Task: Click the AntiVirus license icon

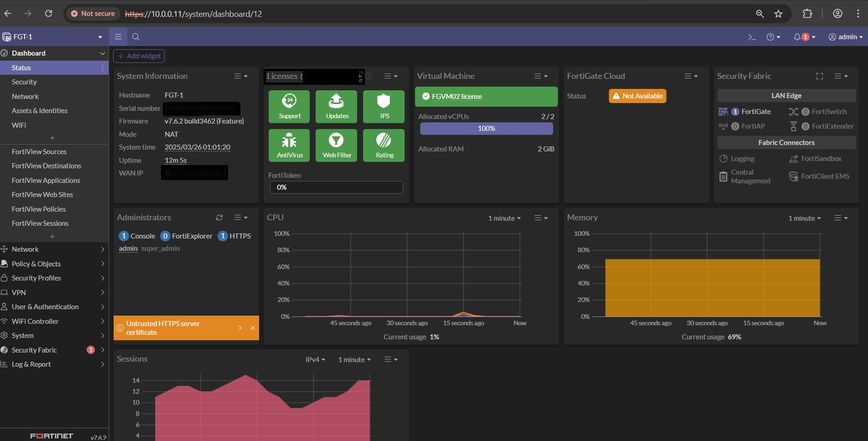Action: click(x=289, y=146)
